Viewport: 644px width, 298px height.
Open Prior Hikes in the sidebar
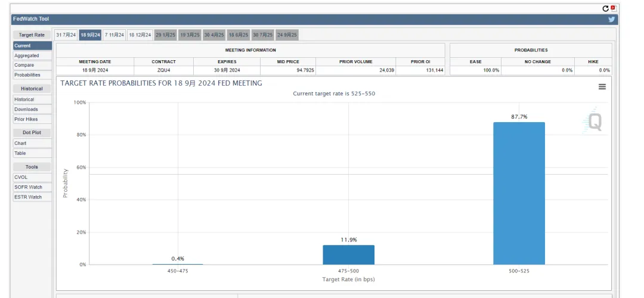(x=32, y=119)
